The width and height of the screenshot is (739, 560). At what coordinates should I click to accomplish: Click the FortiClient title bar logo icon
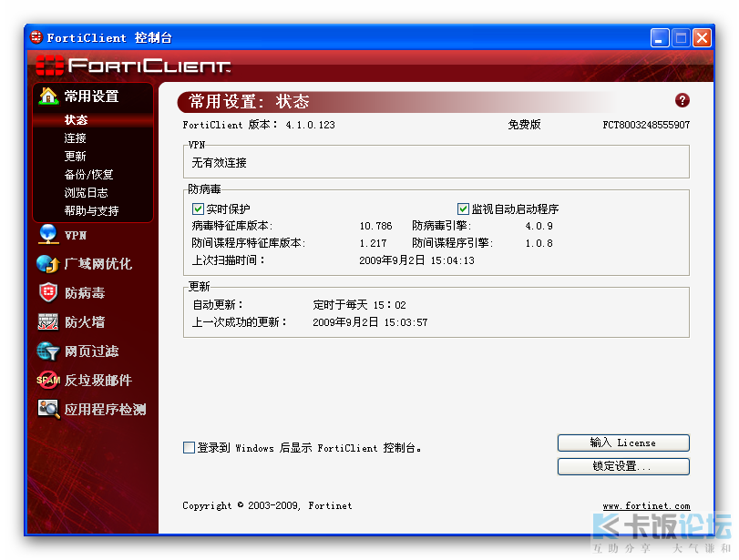click(x=36, y=36)
